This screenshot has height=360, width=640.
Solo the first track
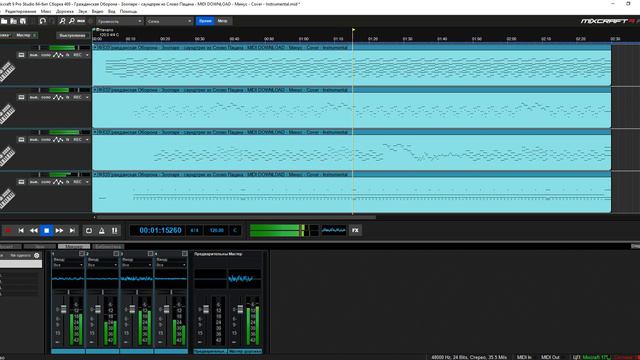[46, 55]
